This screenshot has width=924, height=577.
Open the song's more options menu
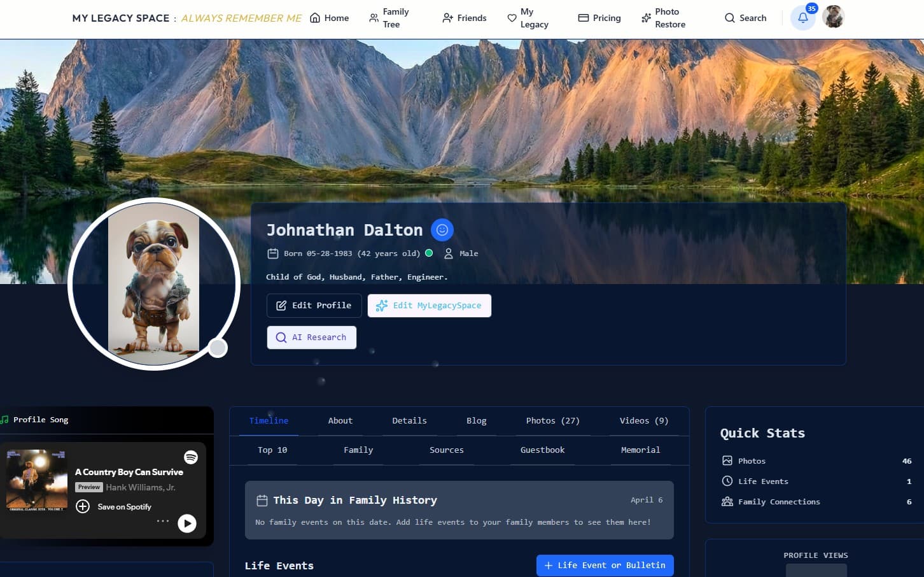[163, 522]
